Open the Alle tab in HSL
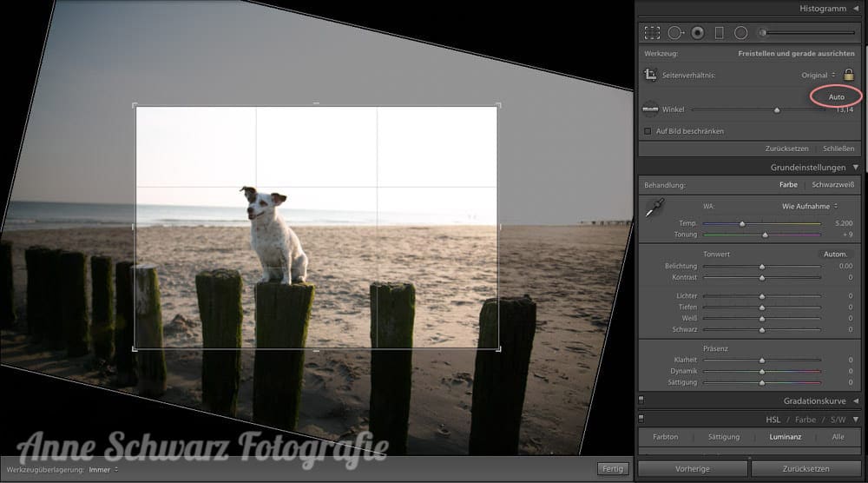 pos(838,437)
